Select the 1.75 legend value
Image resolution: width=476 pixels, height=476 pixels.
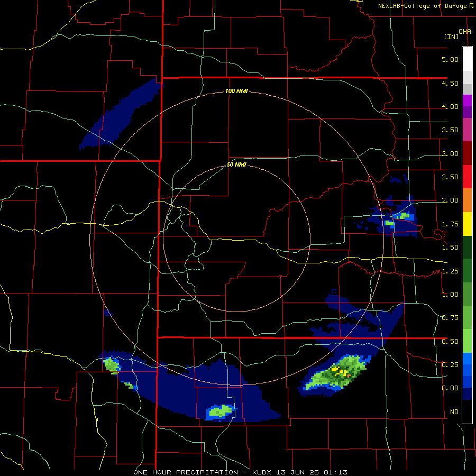tap(450, 224)
